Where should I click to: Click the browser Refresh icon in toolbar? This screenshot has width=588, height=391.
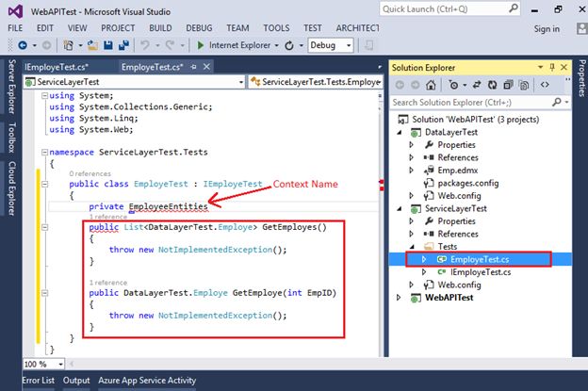point(289,46)
